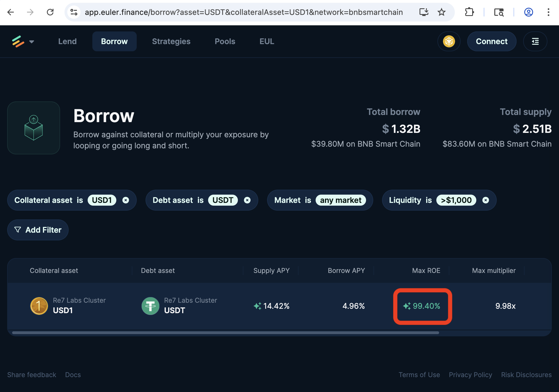Click the USD1 collateral coin icon

click(x=39, y=306)
